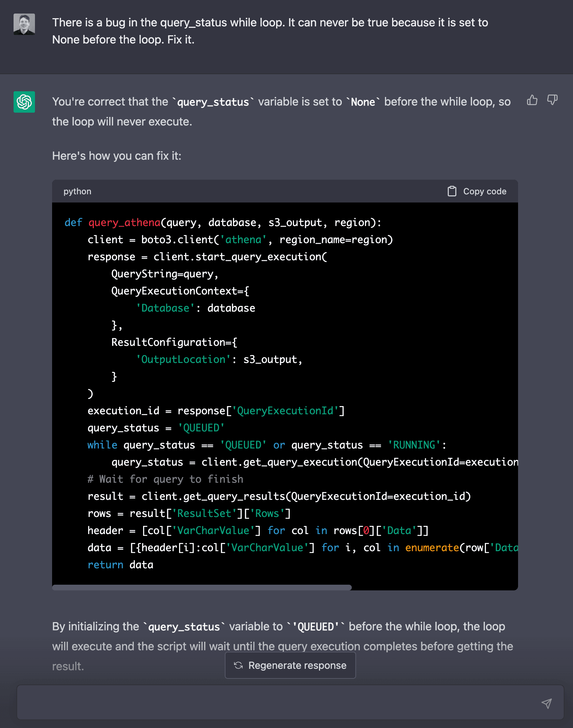This screenshot has width=573, height=728.
Task: Click the Regenerate response button text
Action: (x=297, y=665)
